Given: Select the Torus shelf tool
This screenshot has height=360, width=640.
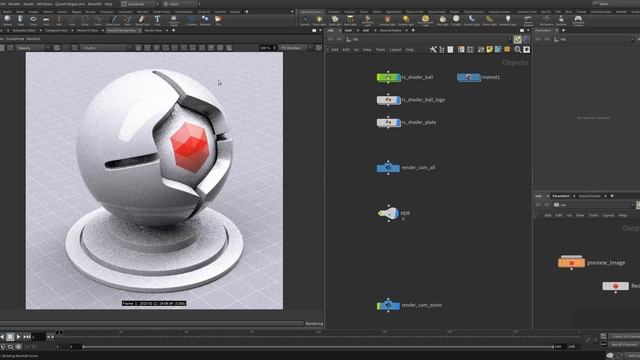Looking at the screenshot, I should click(x=33, y=20).
